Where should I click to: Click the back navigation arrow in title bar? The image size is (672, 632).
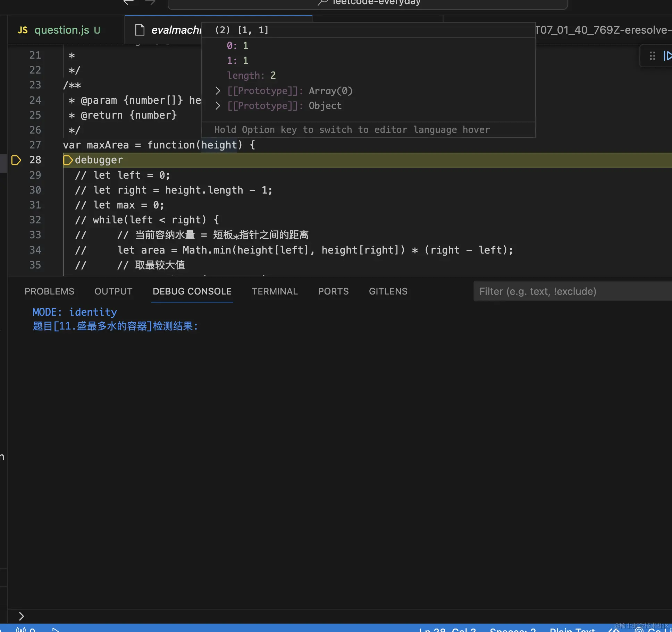pos(128,2)
